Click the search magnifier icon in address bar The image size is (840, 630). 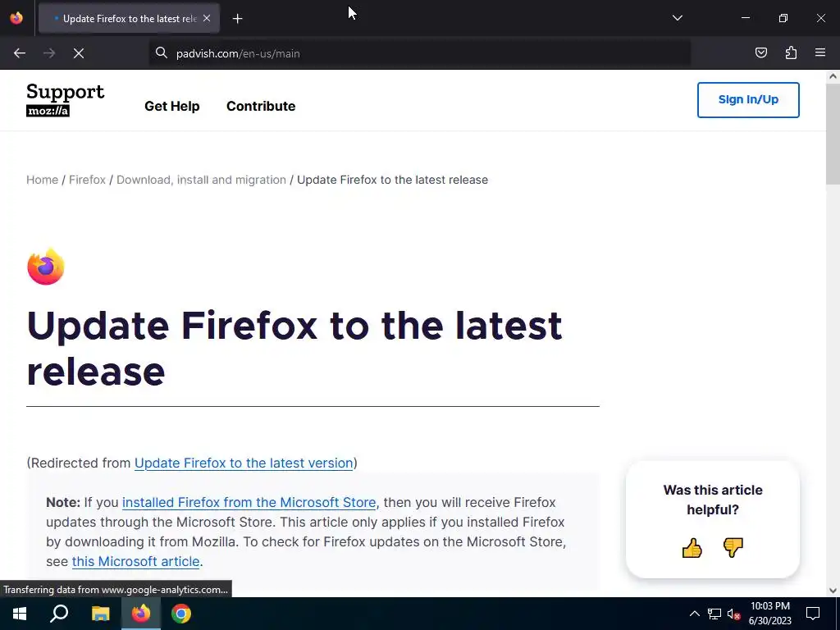click(x=162, y=52)
